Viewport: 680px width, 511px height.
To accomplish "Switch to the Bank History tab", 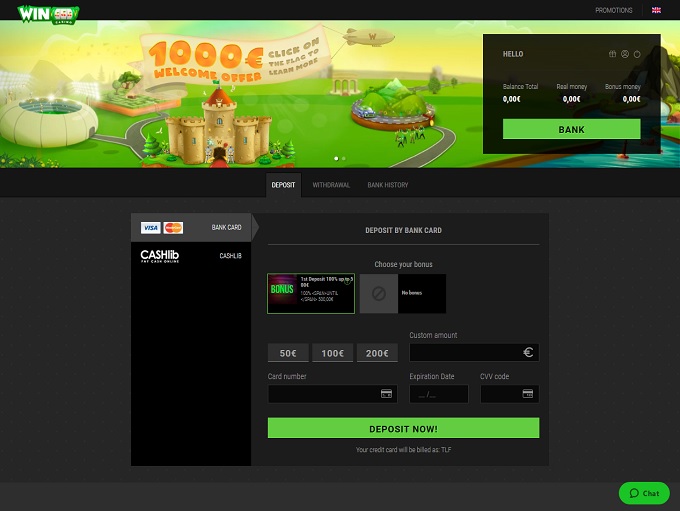I will 388,185.
